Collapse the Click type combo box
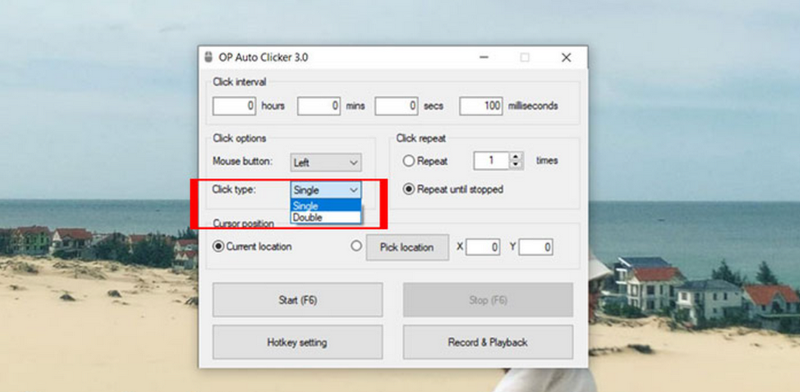Image resolution: width=800 pixels, height=392 pixels. [326, 190]
